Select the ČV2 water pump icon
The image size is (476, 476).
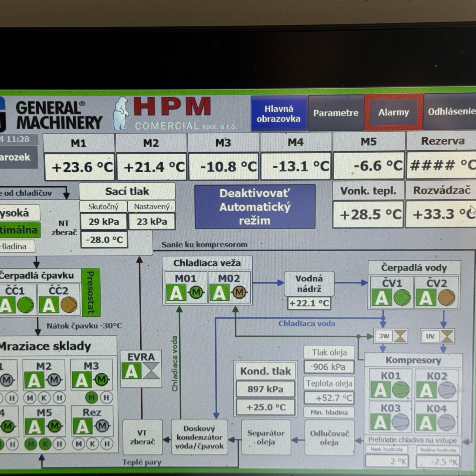click(446, 297)
